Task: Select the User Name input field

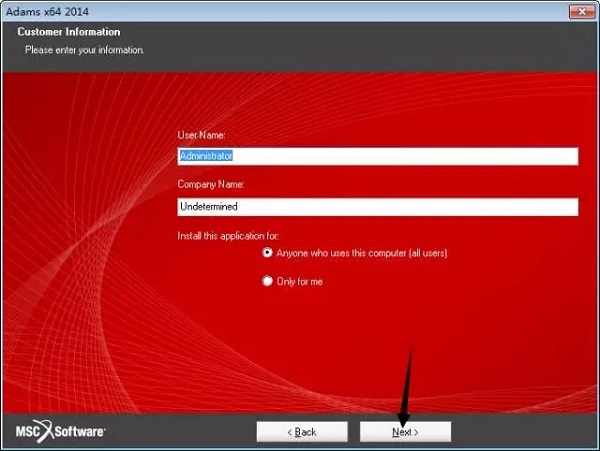Action: [x=378, y=156]
